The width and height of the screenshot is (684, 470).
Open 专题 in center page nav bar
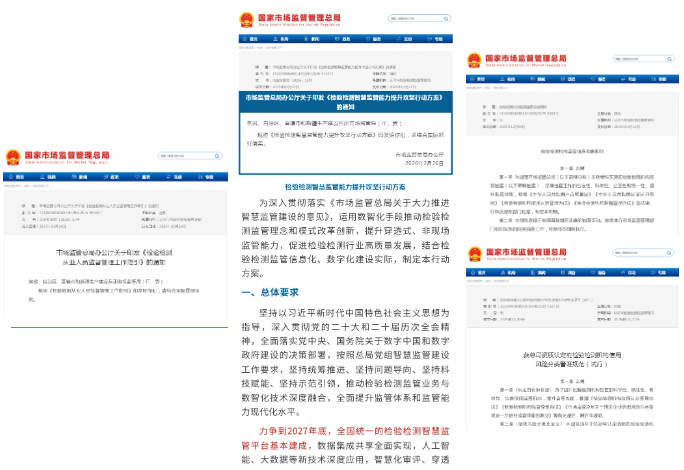point(436,39)
